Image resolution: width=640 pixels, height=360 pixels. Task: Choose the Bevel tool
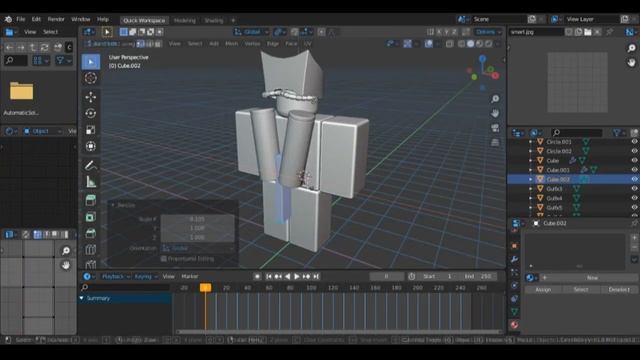tap(91, 233)
